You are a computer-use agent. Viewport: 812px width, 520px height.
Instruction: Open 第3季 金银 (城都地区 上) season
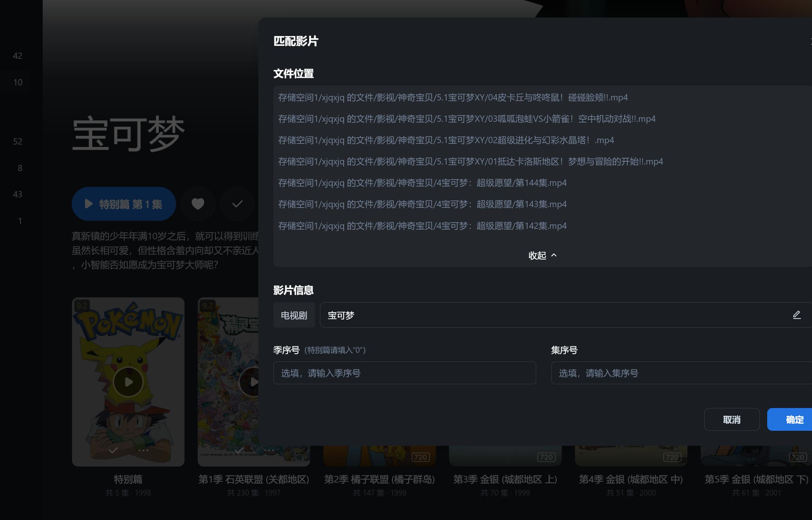pos(505,479)
